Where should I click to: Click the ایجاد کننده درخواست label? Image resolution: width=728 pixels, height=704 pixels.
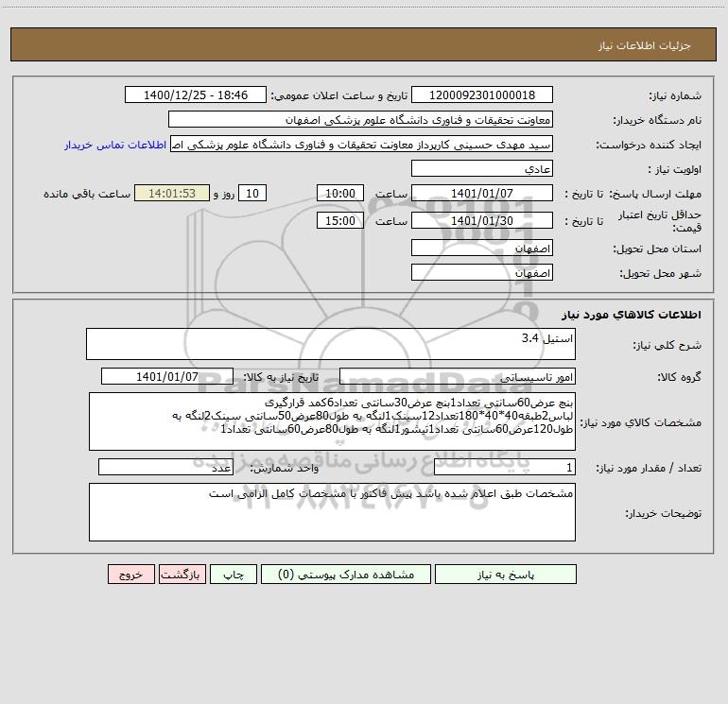649,145
